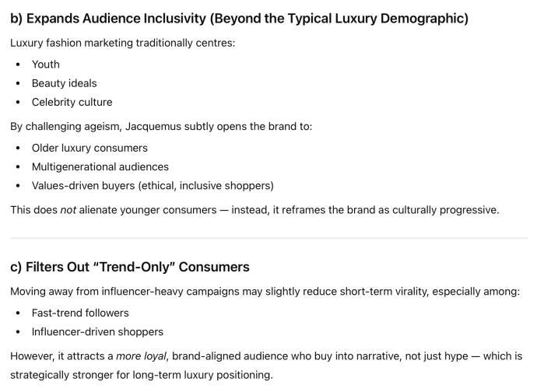Click the 'Youth' bullet item

click(x=45, y=65)
